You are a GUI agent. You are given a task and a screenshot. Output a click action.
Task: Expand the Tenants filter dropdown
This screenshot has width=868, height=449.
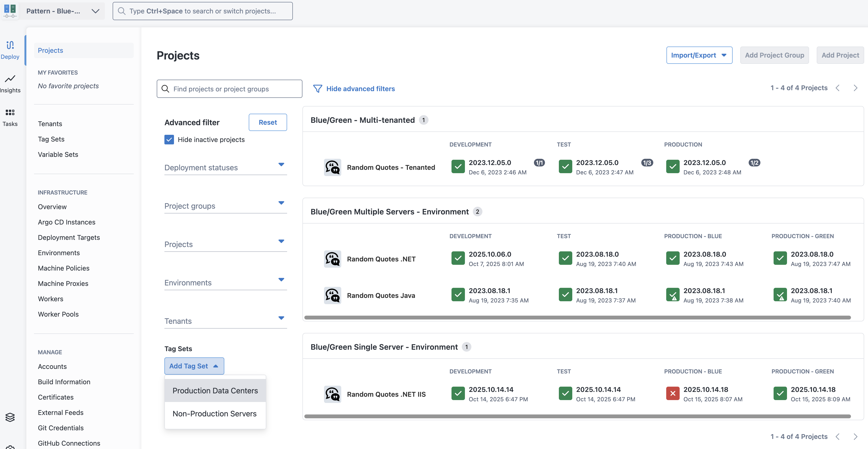226,321
